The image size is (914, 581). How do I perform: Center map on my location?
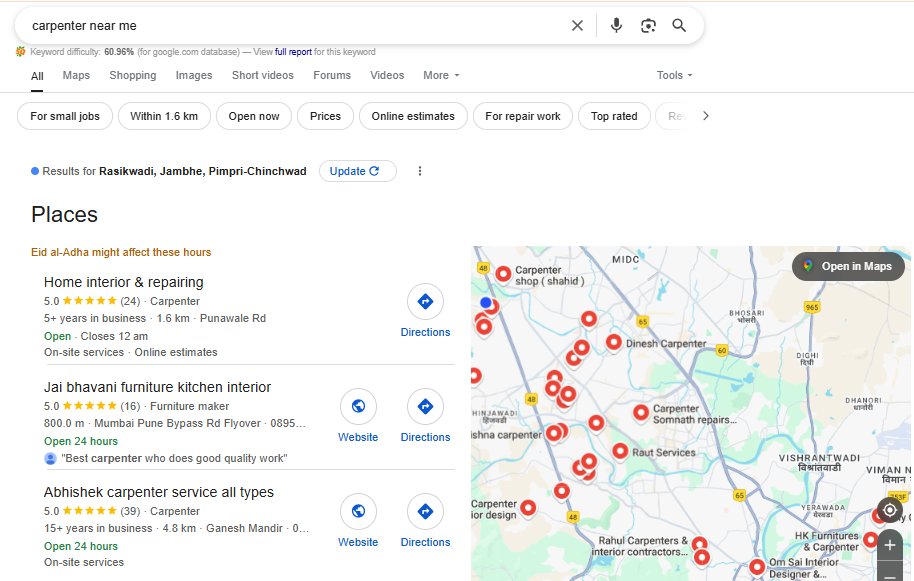click(x=889, y=510)
